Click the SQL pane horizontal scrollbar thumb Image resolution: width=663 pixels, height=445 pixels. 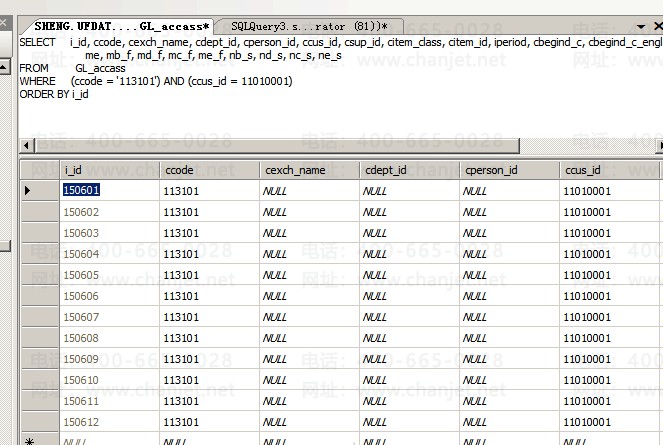(x=278, y=146)
